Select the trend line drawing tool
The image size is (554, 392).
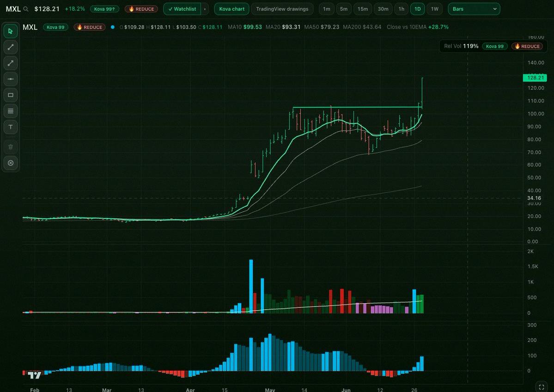(11, 47)
